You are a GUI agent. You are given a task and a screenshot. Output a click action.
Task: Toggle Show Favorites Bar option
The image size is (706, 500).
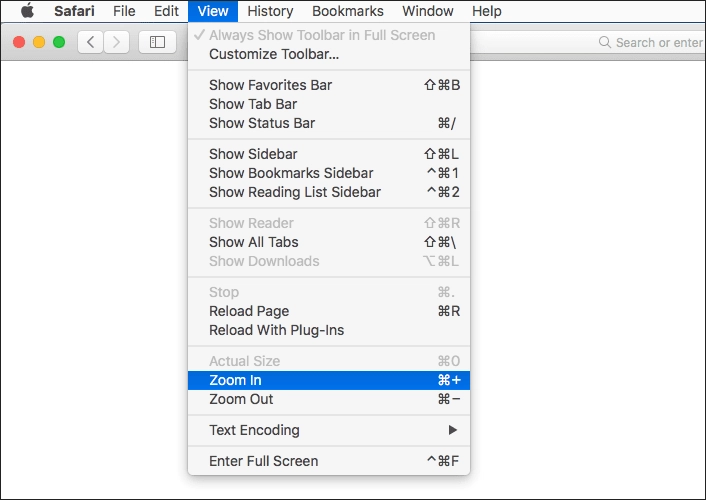(x=329, y=85)
